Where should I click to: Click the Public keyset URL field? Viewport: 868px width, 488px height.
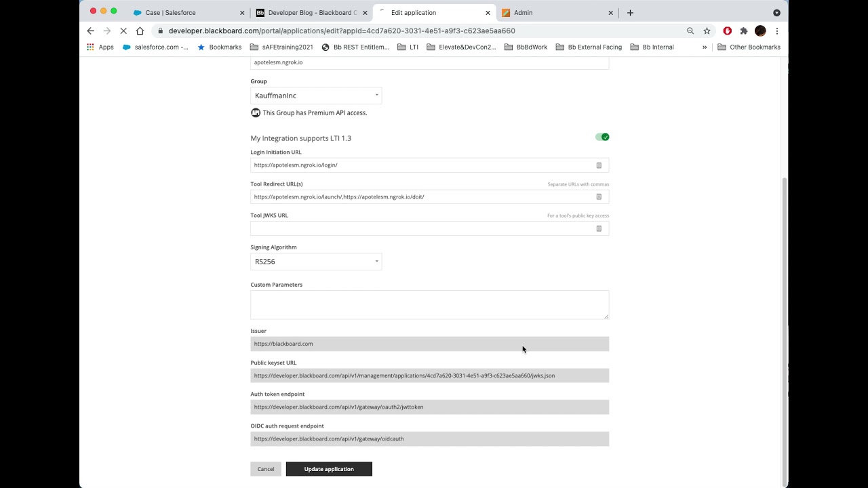430,375
